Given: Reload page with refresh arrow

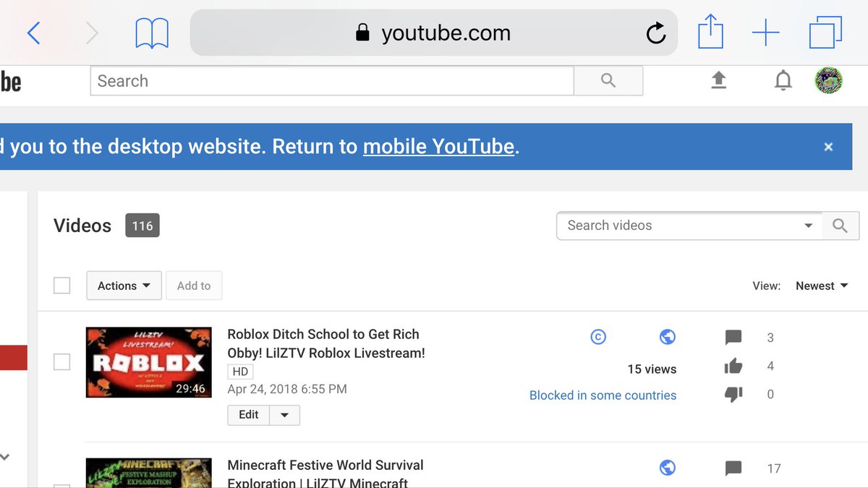Looking at the screenshot, I should click(x=655, y=33).
